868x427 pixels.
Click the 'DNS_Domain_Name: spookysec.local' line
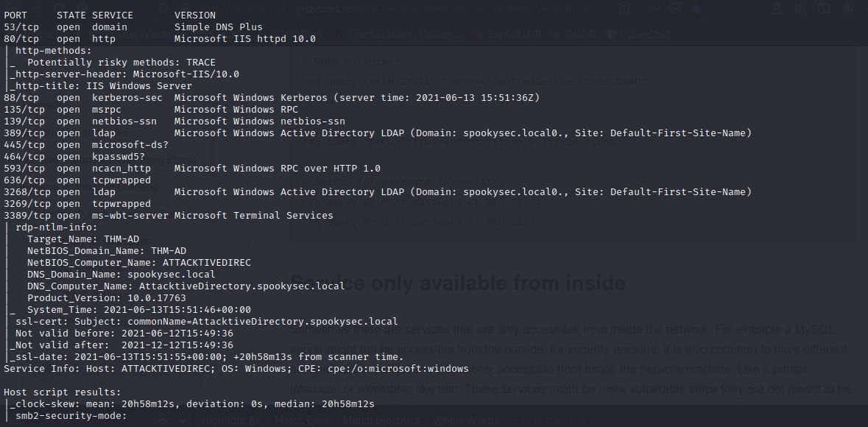pos(121,274)
